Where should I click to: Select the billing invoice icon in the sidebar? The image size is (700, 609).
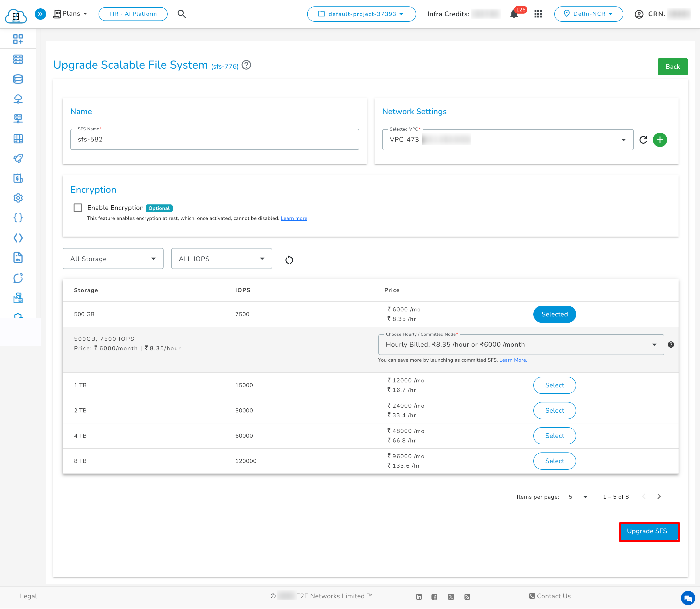pos(18,178)
